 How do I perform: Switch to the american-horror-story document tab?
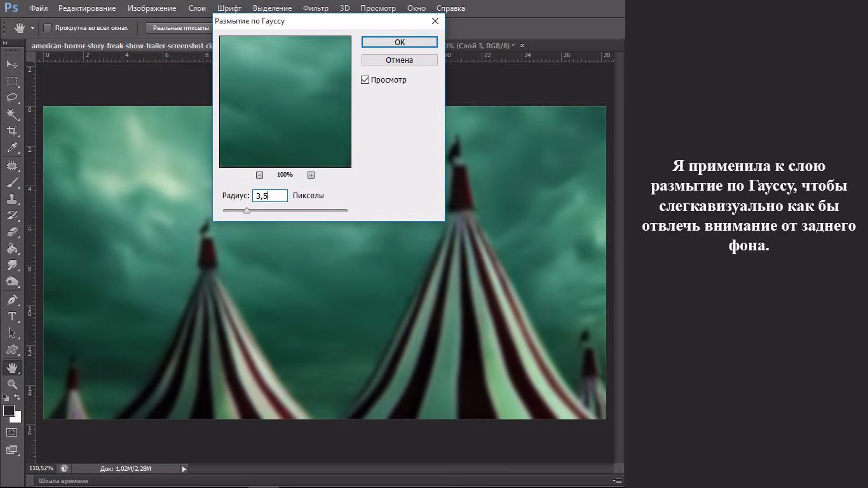(121, 46)
